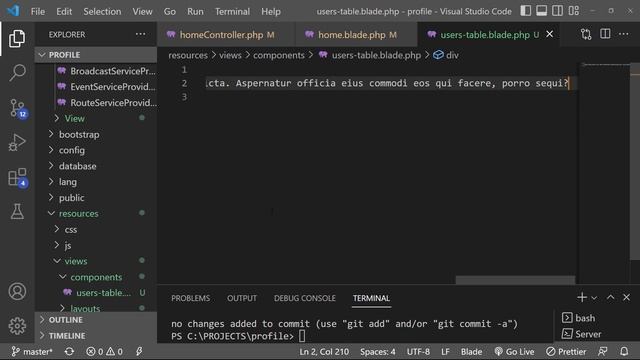Open the Testing flask icon
This screenshot has width=640, height=360.
coord(17,211)
